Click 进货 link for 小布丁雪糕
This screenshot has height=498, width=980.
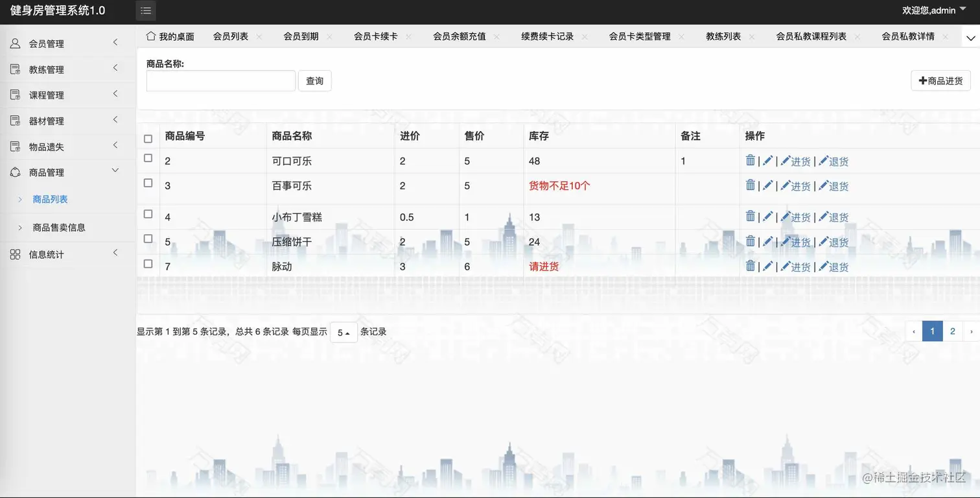click(795, 217)
